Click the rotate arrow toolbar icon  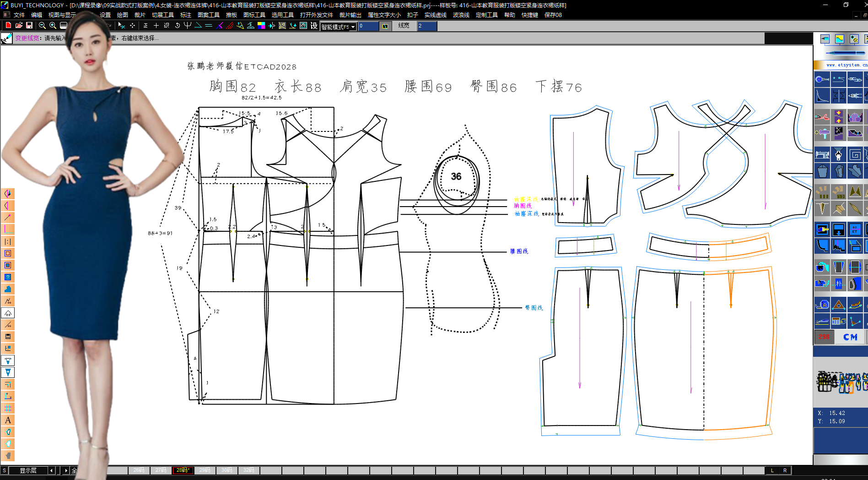pyautogui.click(x=177, y=26)
